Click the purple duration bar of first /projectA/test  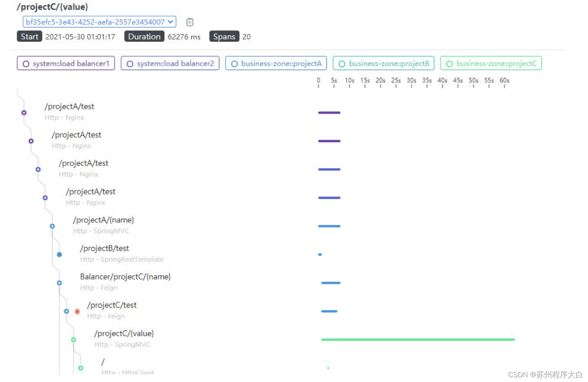329,113
